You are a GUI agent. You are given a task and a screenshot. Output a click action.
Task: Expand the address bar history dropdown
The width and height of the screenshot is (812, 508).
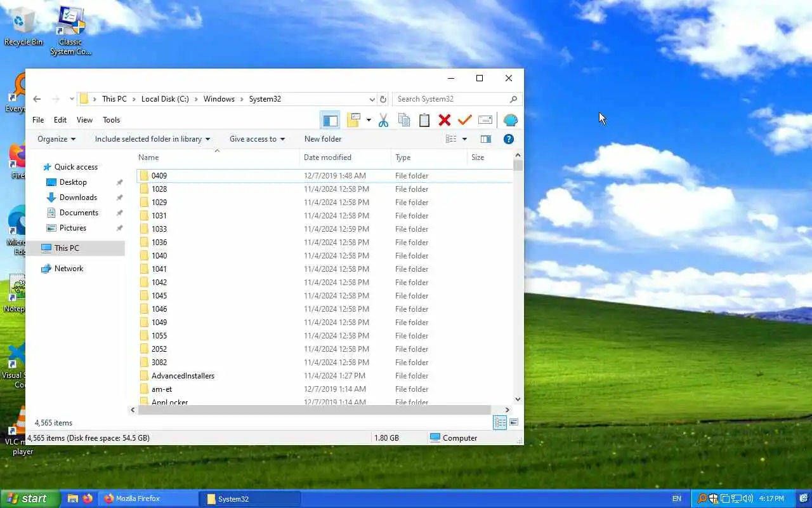pos(372,99)
